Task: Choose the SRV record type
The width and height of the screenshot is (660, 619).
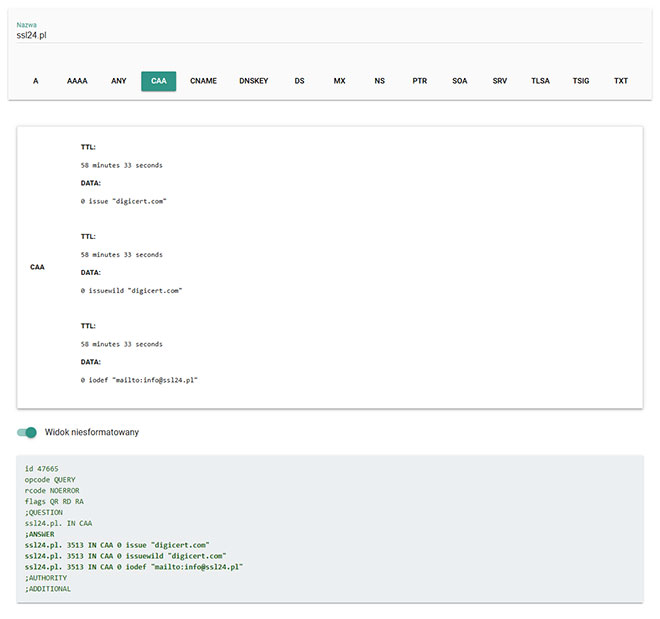Action: [x=500, y=81]
